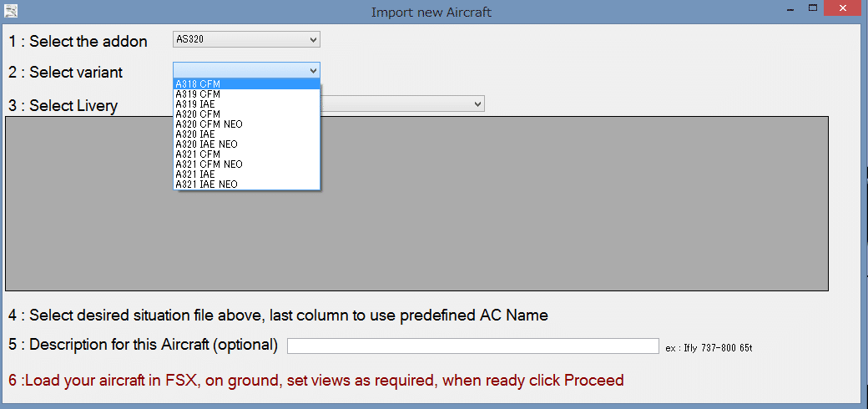The width and height of the screenshot is (868, 409).
Task: Maximize the Import new Aircraft window
Action: [812, 8]
